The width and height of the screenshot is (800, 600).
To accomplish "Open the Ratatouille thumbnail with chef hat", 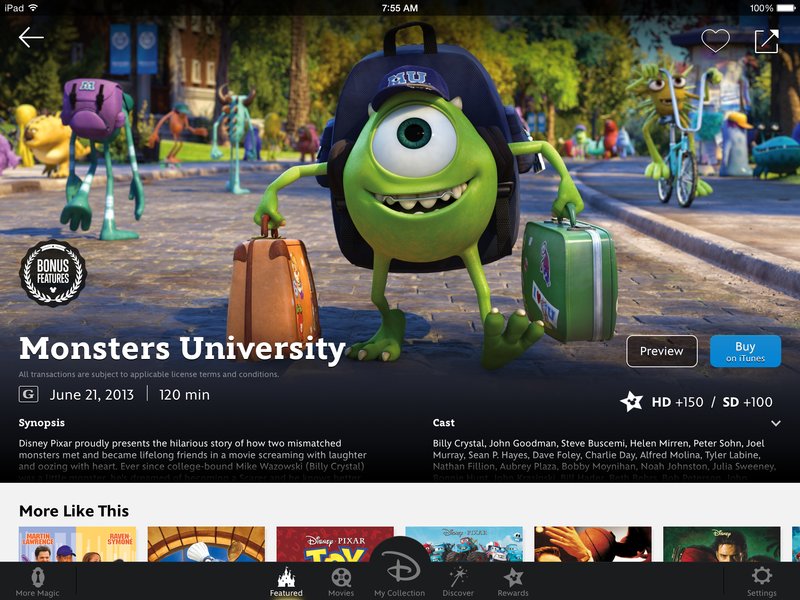I will click(x=206, y=544).
